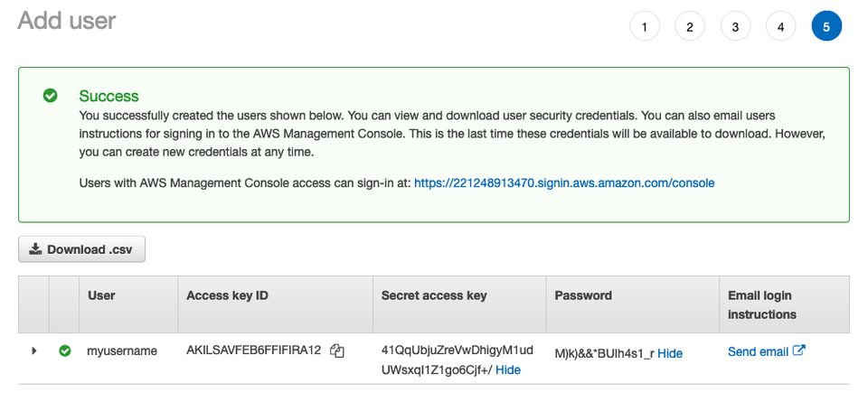The height and width of the screenshot is (402, 868).
Task: Go to wizard step 4
Action: point(780,26)
